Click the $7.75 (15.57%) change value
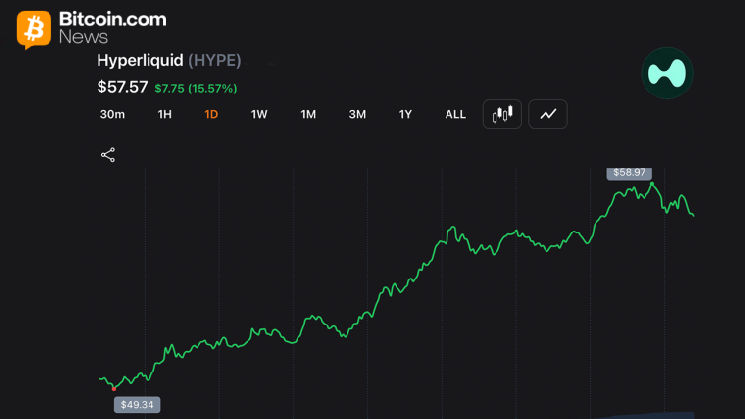The width and height of the screenshot is (745, 419). tap(196, 88)
